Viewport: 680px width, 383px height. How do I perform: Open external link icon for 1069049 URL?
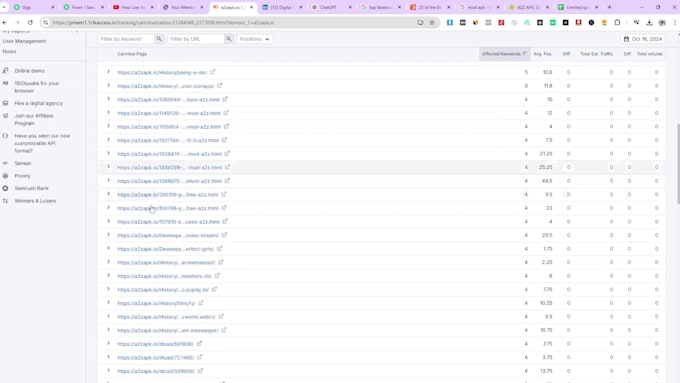(225, 99)
